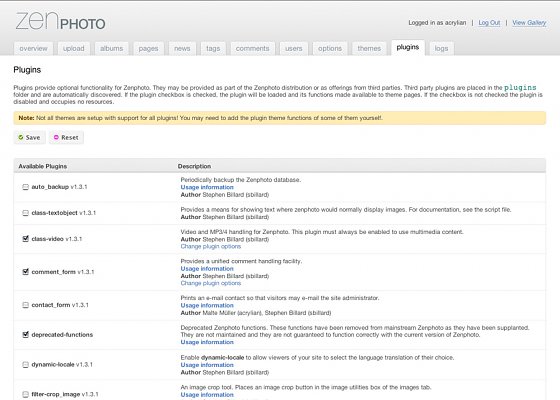Click 'Periodically backup the Zenphoto database' text

point(241,180)
